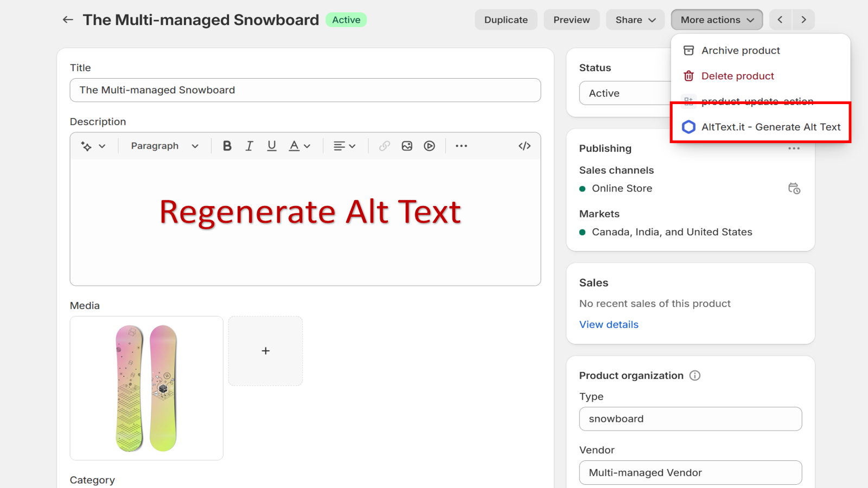This screenshot has width=868, height=488.
Task: Click the Duplicate button
Action: [x=505, y=20]
